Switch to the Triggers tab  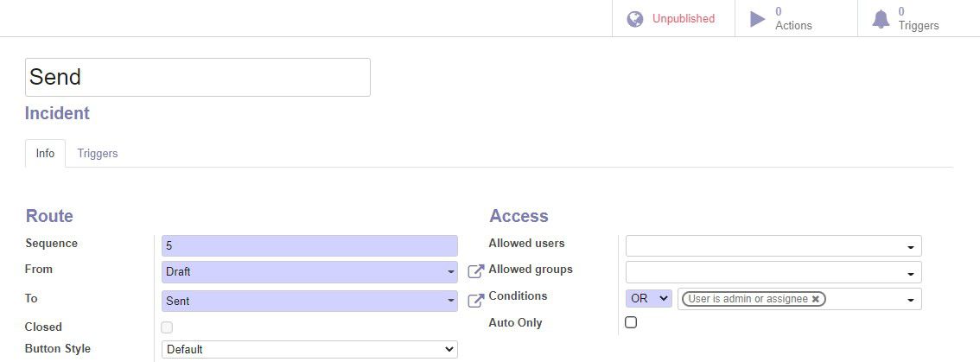[x=98, y=153]
